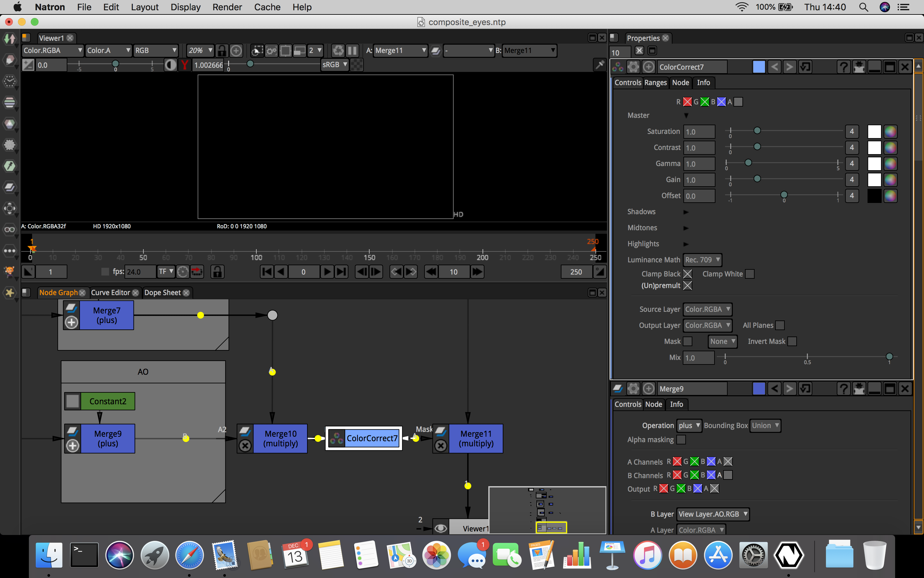Open the Transform nodes toolbar icon
The width and height of the screenshot is (924, 578).
[10, 208]
